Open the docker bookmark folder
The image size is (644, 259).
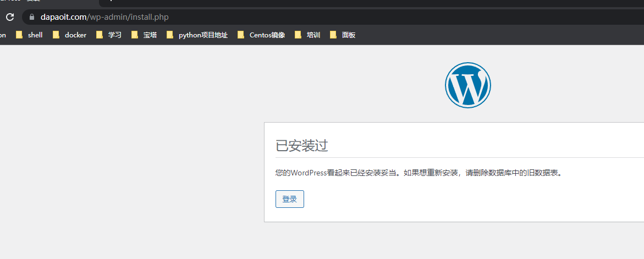(x=69, y=35)
